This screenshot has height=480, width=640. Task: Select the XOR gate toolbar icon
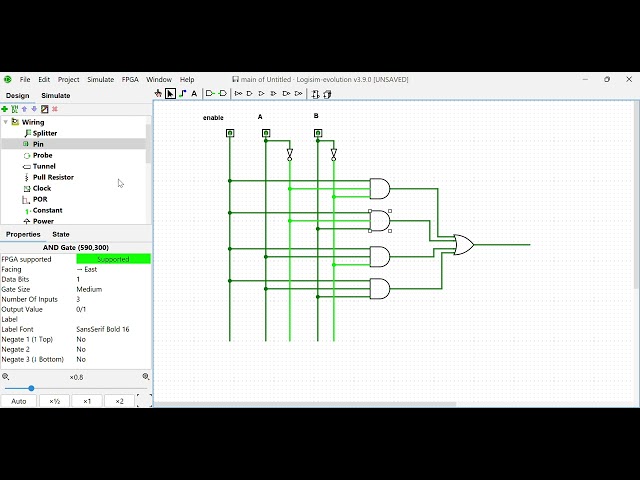(x=273, y=94)
